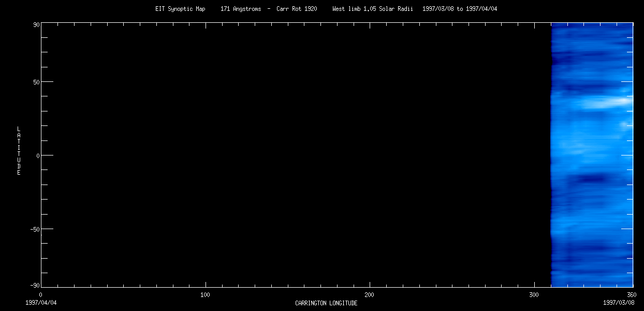Click the 1997/03/08 date below the axis
Screen dimensions: 644x311
[619, 302]
